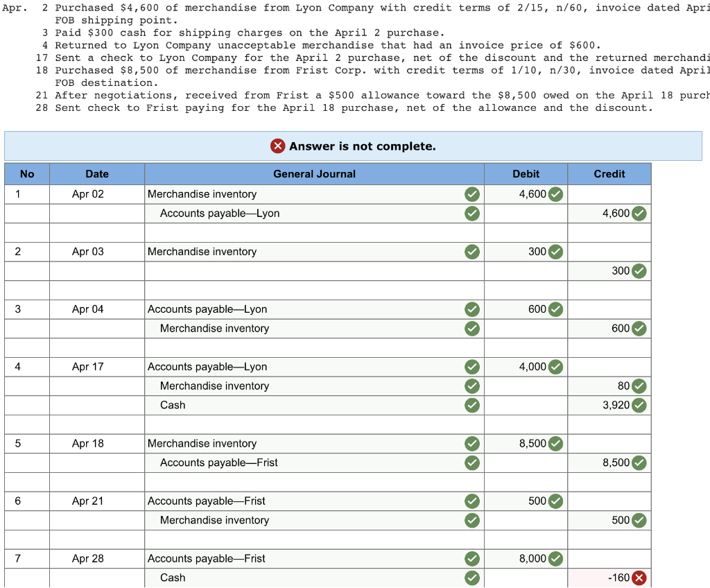Select the Apr 21 Merchandise inventory account field

pos(314,520)
